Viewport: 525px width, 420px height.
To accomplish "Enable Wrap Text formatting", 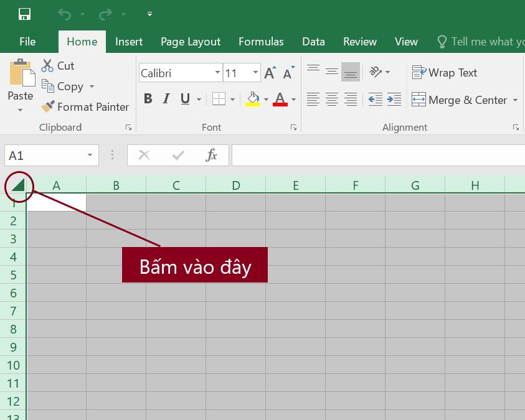I will click(x=443, y=73).
